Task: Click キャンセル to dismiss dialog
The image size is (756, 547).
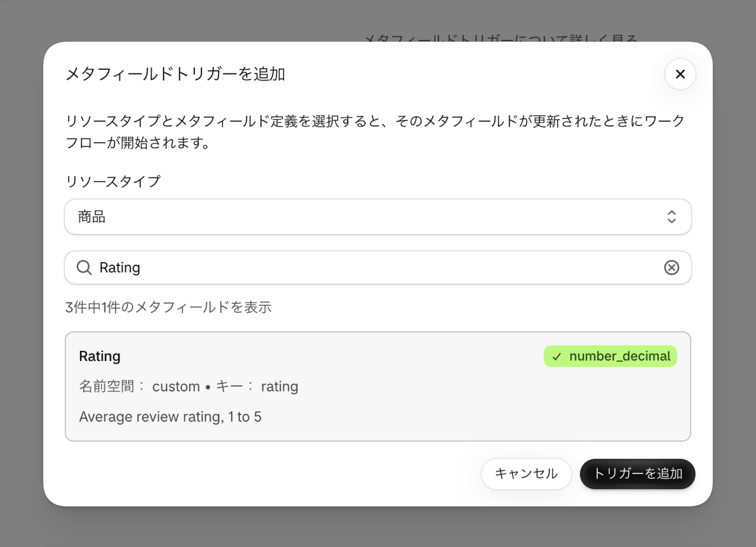Action: pos(526,474)
